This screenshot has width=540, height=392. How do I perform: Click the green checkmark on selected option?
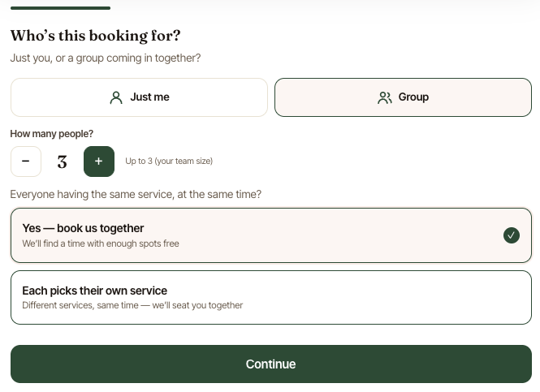pos(512,235)
